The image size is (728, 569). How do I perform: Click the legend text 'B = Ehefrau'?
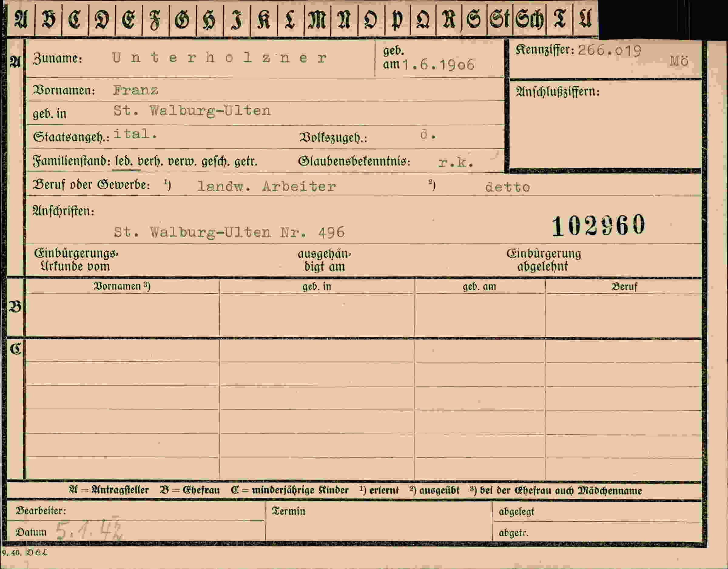190,490
